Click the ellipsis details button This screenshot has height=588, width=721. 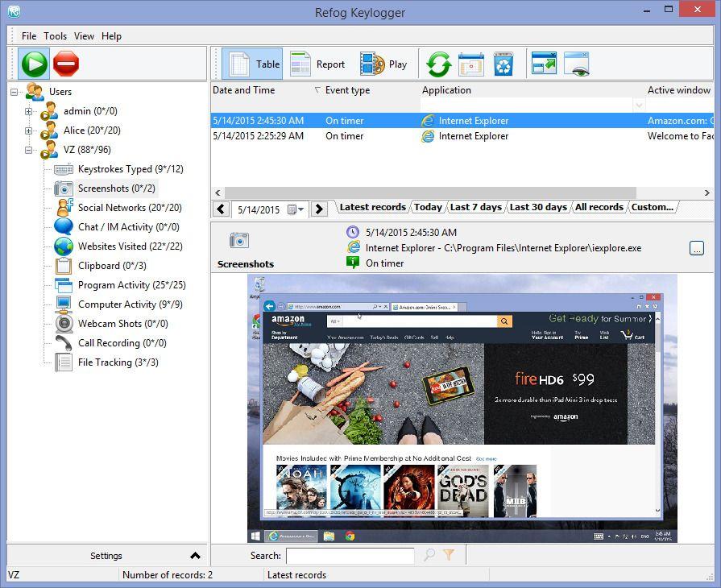(x=697, y=248)
